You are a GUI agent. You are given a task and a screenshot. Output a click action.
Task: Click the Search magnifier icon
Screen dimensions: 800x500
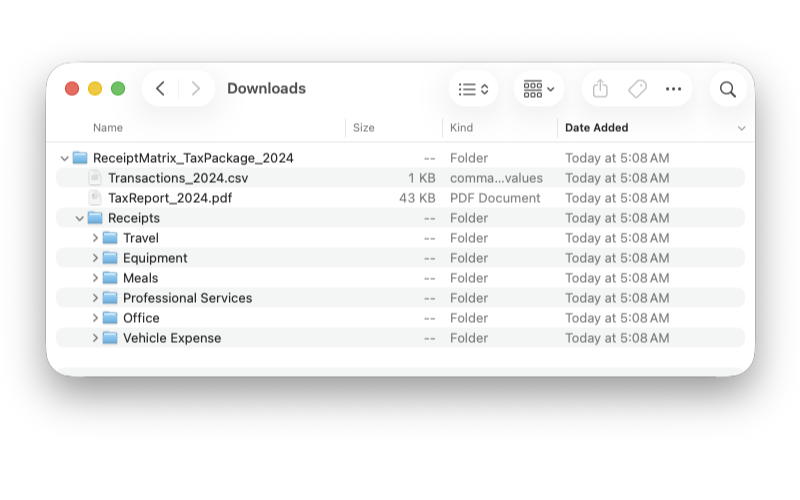click(x=727, y=89)
